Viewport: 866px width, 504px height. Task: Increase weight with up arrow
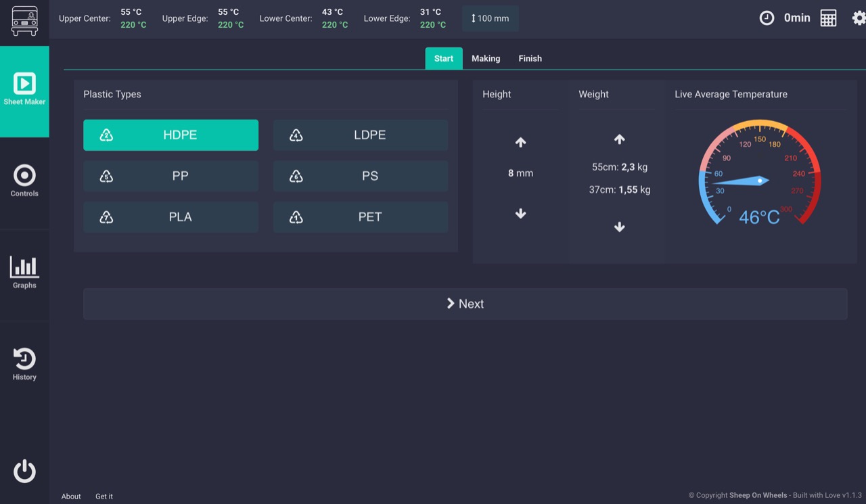tap(619, 139)
